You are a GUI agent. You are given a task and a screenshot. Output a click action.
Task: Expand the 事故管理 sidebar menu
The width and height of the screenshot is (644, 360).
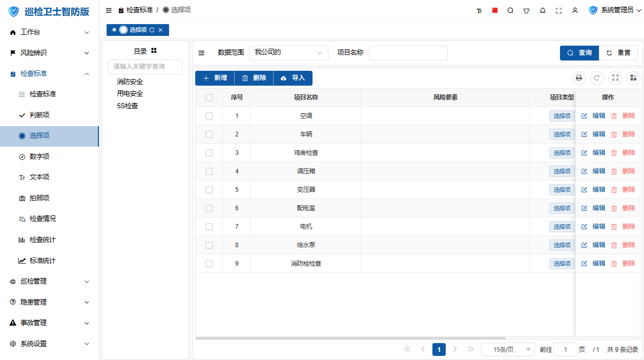pos(49,323)
